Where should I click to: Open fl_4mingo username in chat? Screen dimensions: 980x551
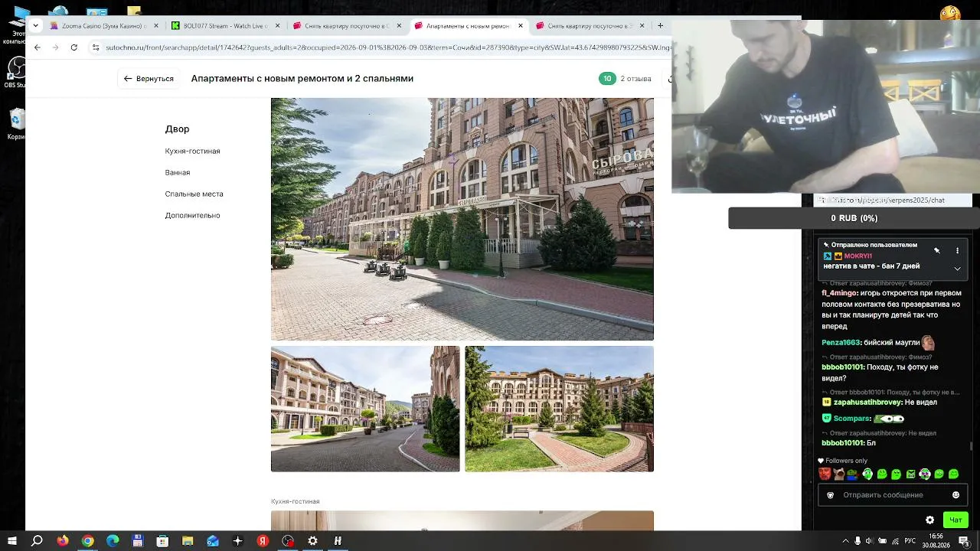pyautogui.click(x=839, y=293)
